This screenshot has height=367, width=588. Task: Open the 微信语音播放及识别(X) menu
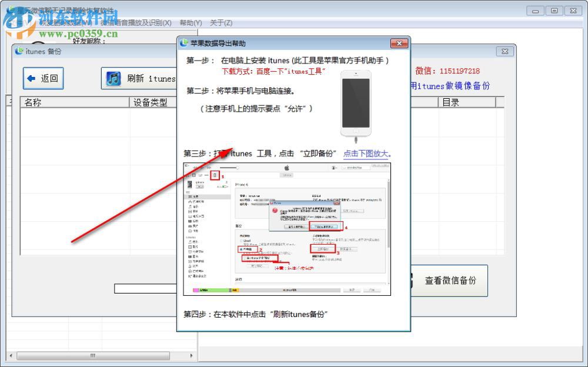[136, 22]
